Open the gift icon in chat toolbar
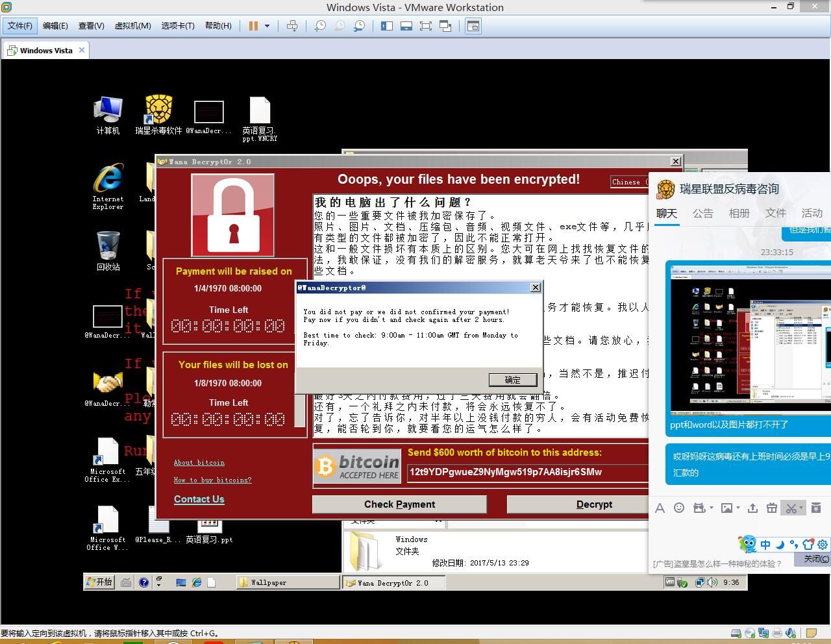The height and width of the screenshot is (644, 831). tap(772, 508)
